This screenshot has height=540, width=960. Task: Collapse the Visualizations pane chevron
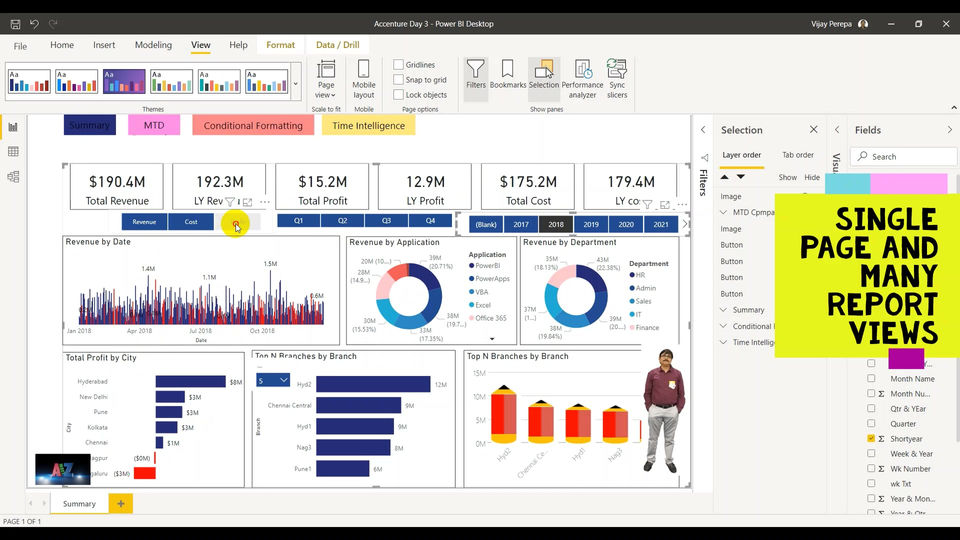click(x=837, y=130)
